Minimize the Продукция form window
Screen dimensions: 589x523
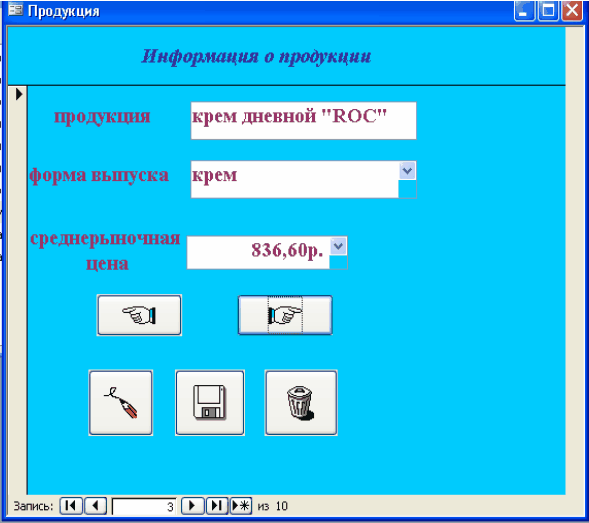tap(524, 11)
